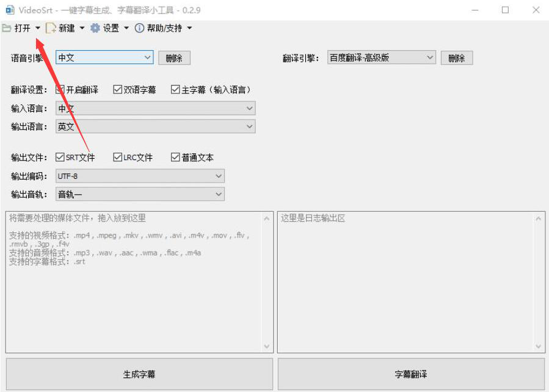
Task: Click the 输出语言 label
Action: (x=29, y=127)
